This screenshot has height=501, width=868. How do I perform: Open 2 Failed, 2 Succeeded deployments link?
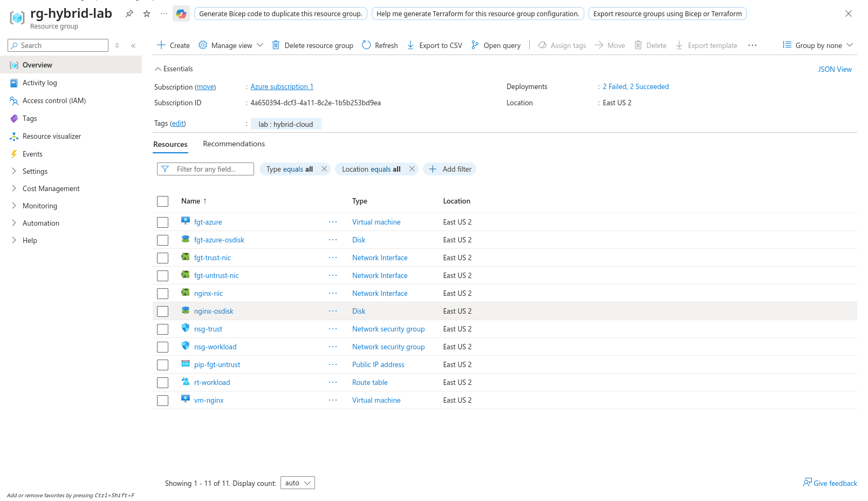(635, 86)
